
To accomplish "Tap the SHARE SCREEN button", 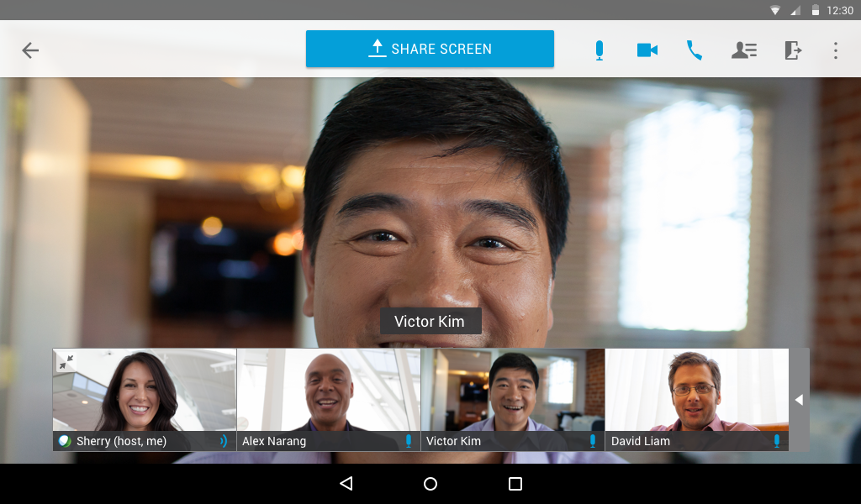I will 430,49.
